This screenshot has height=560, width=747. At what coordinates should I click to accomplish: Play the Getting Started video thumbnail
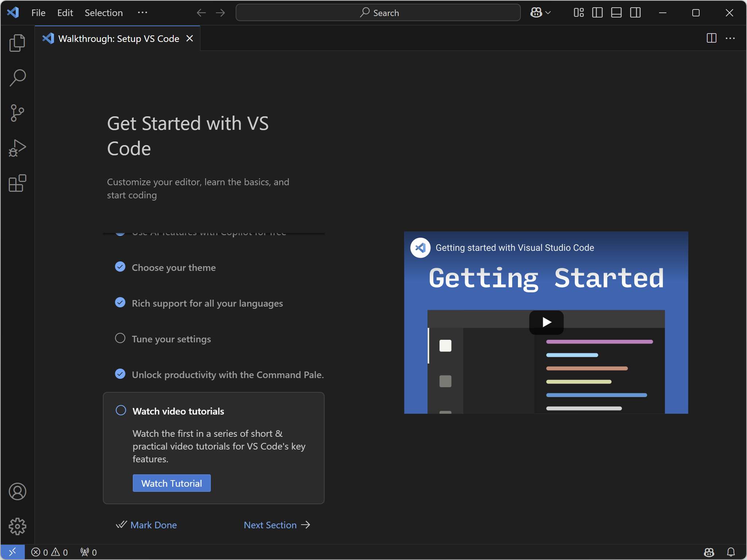point(546,322)
